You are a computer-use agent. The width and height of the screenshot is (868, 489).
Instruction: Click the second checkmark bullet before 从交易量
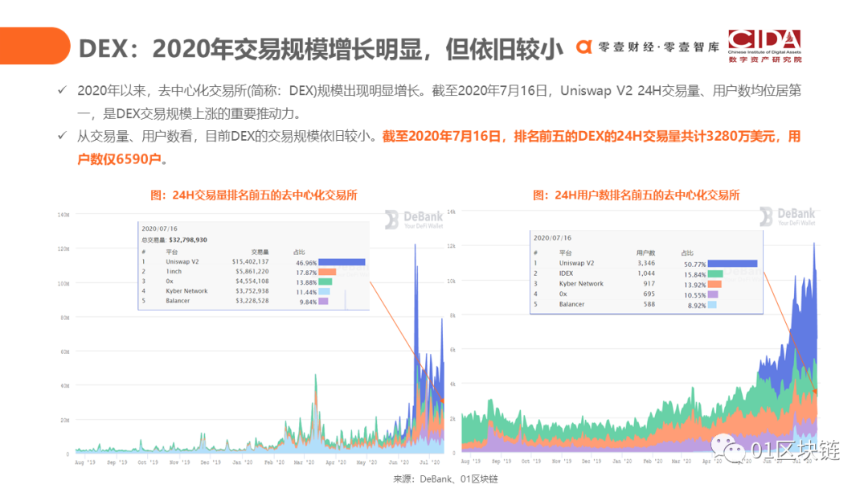click(63, 135)
